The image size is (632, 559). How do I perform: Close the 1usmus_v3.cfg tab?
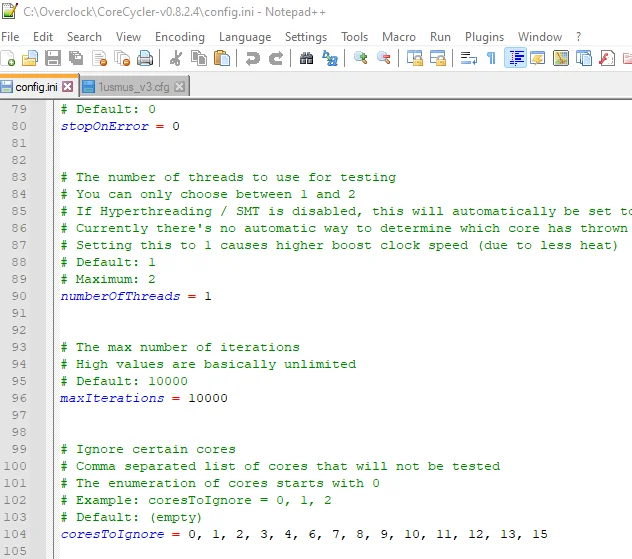click(180, 87)
